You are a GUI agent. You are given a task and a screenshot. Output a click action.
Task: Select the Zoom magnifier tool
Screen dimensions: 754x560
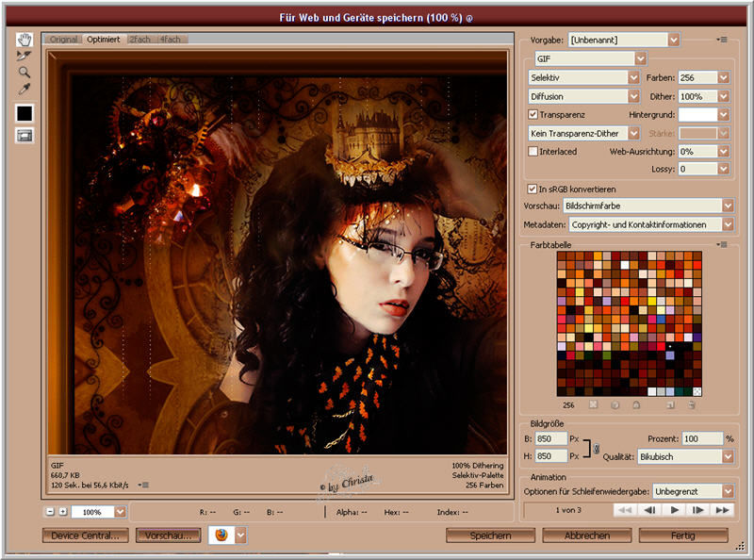25,73
